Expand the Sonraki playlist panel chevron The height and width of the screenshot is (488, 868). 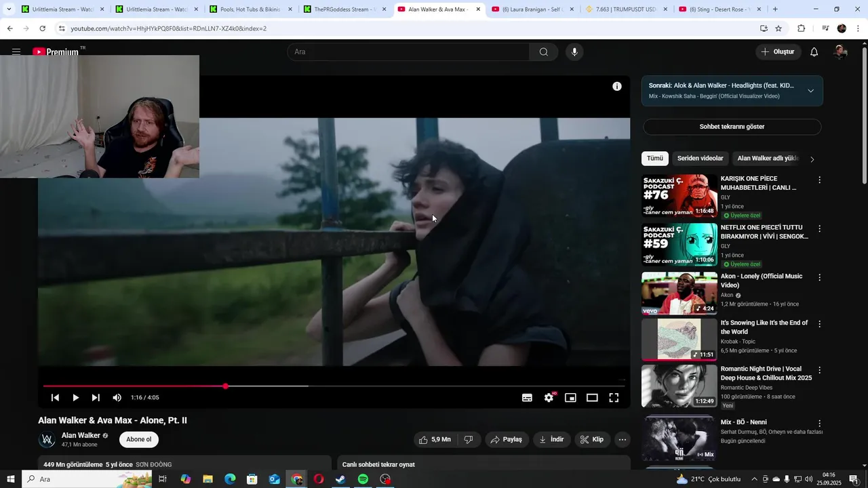[810, 91]
